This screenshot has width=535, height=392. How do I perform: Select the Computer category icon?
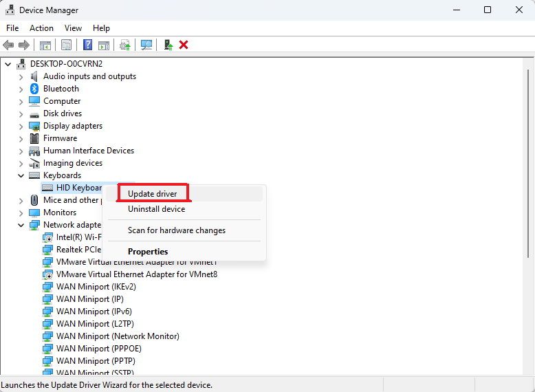click(x=34, y=101)
